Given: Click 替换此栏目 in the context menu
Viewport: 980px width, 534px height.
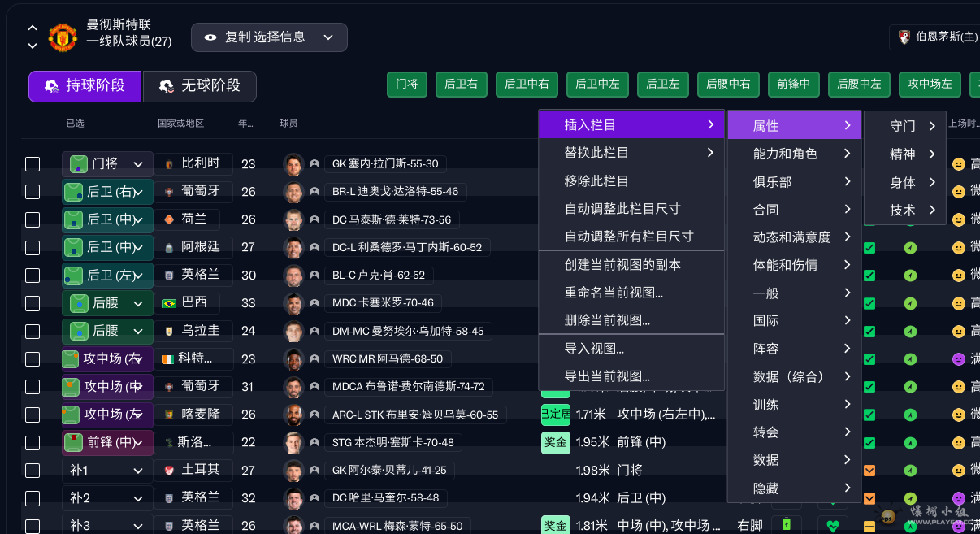Looking at the screenshot, I should coord(598,151).
